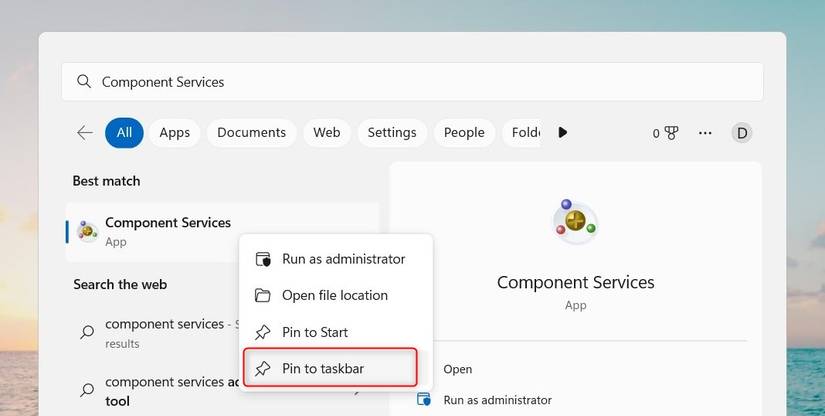
Task: Click the D user profile avatar
Action: click(x=741, y=133)
